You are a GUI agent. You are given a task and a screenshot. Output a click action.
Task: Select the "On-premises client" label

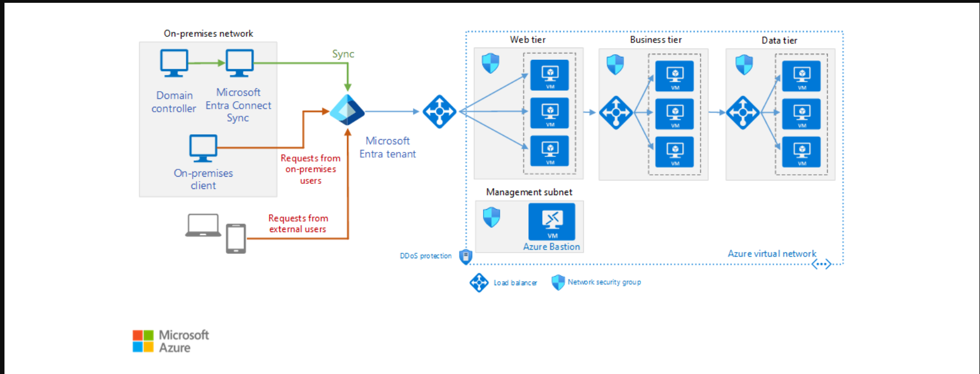click(x=203, y=179)
